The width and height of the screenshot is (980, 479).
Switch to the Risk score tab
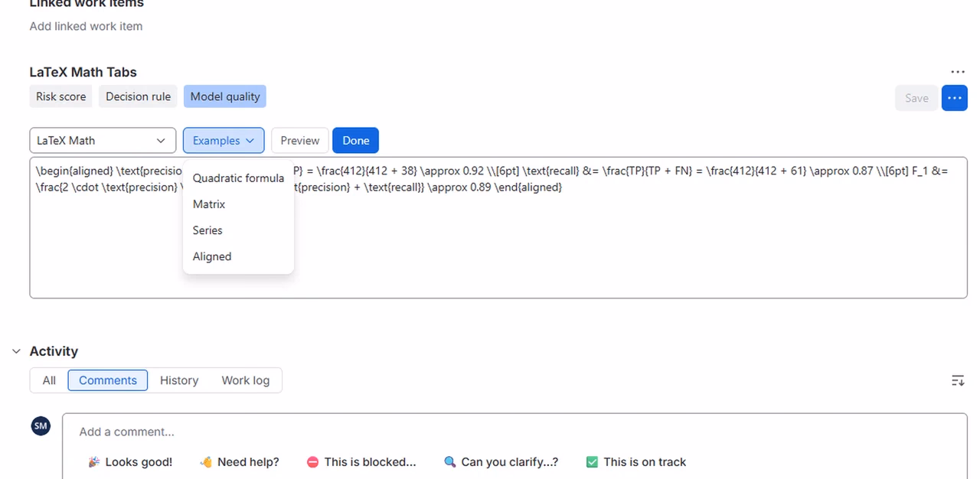(61, 96)
